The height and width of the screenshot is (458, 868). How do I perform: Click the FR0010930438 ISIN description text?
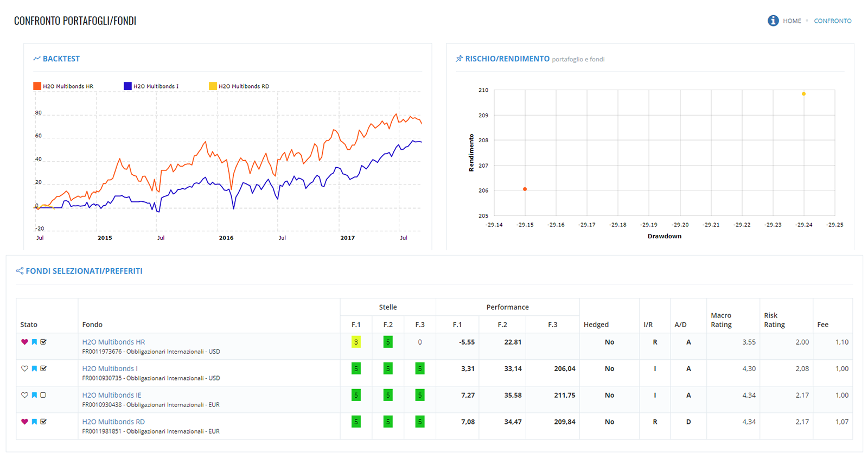pyautogui.click(x=151, y=405)
